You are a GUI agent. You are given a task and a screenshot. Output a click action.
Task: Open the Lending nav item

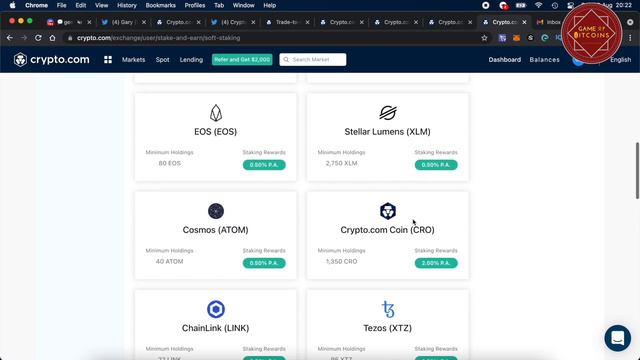[191, 60]
